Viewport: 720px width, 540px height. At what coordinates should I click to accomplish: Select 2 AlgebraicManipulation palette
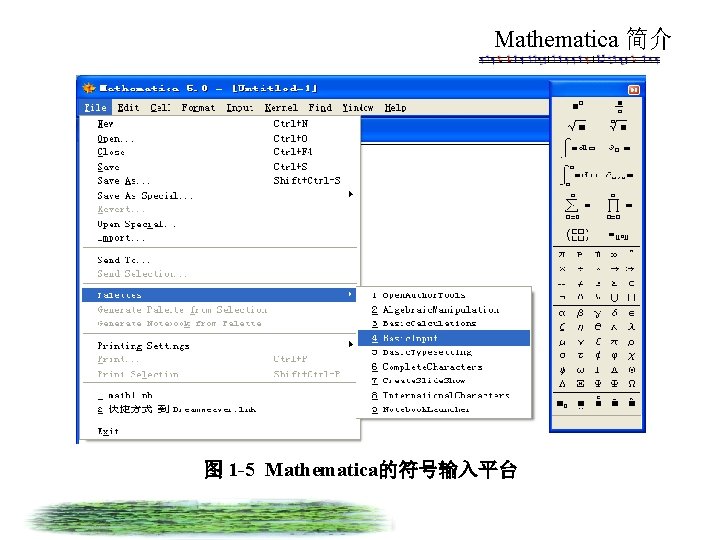point(444,309)
